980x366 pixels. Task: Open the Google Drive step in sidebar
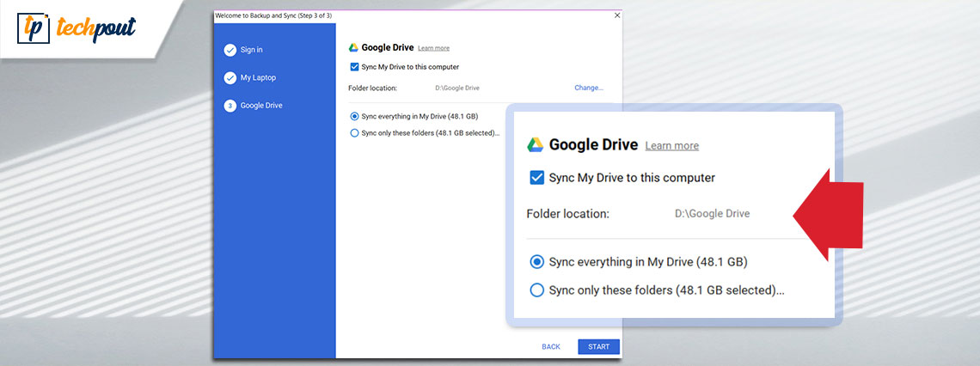[261, 106]
